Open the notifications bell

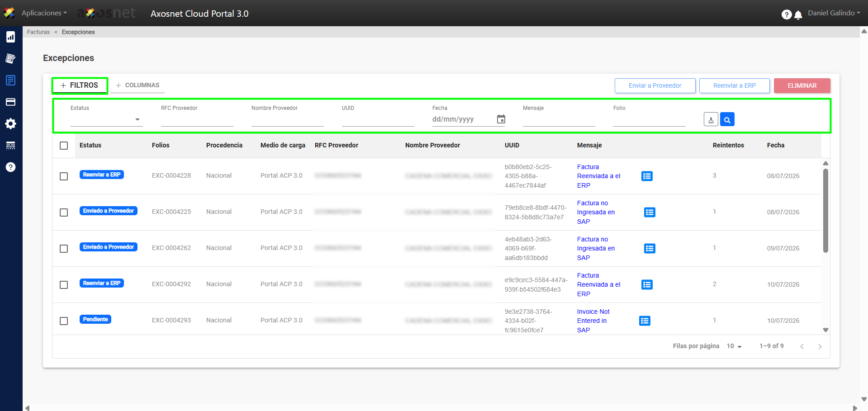[x=798, y=15]
